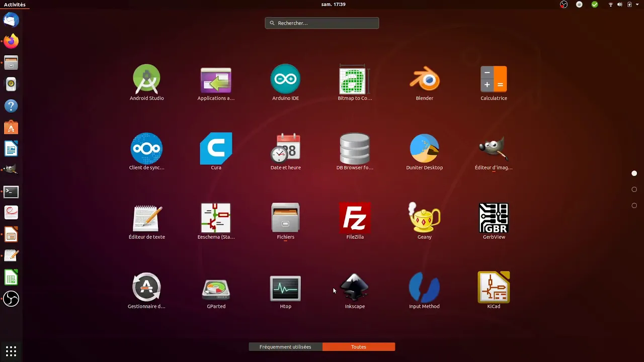Click the battery status icon
The width and height of the screenshot is (644, 362).
[x=629, y=5]
